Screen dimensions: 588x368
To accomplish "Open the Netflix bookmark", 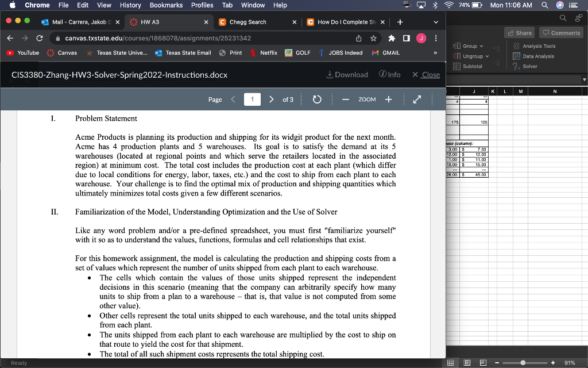I will click(x=264, y=53).
